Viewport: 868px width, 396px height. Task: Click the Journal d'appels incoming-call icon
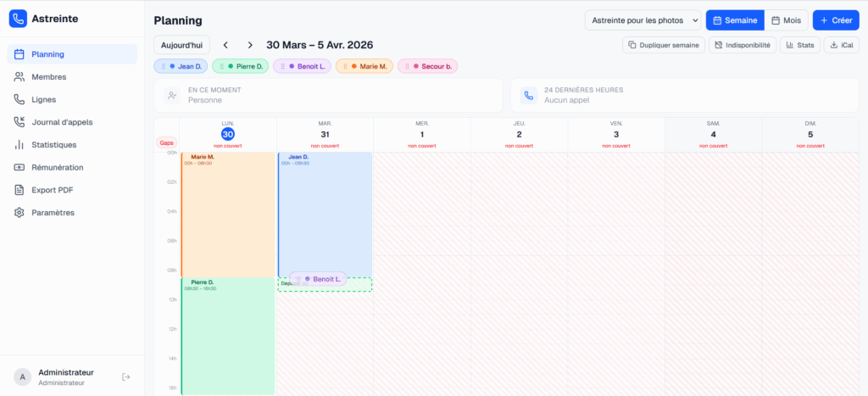(19, 122)
